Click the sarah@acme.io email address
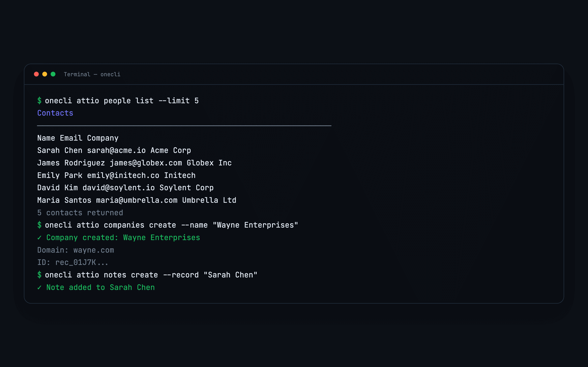Viewport: 588px width, 367px height. coord(116,151)
